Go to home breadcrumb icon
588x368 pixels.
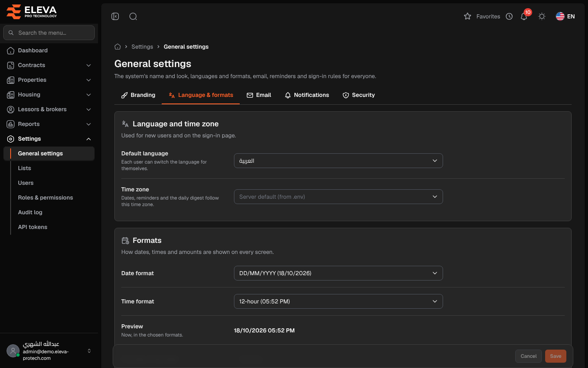pyautogui.click(x=118, y=47)
